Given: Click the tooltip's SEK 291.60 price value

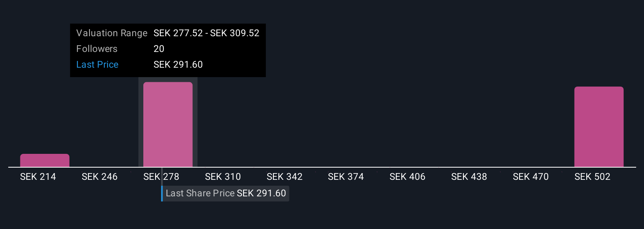Looking at the screenshot, I should pyautogui.click(x=178, y=65).
